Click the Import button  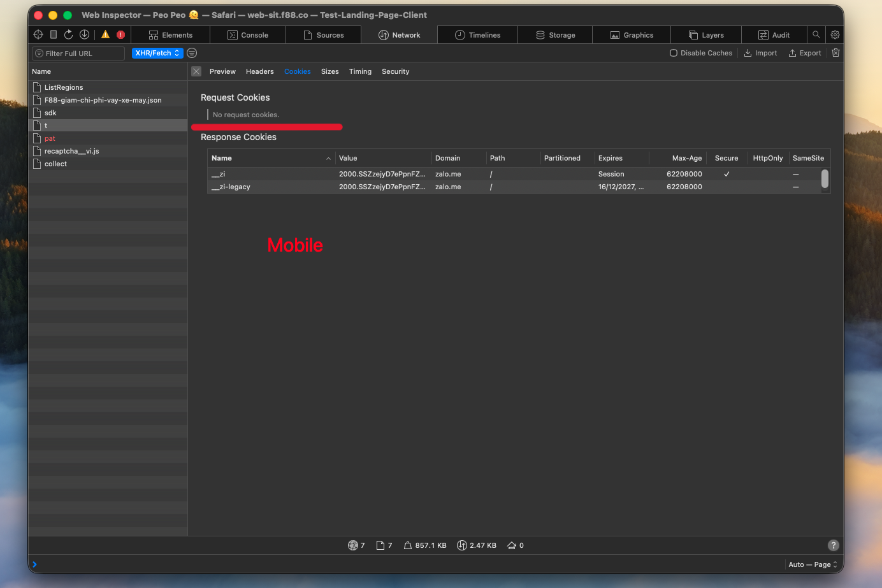[x=761, y=53]
